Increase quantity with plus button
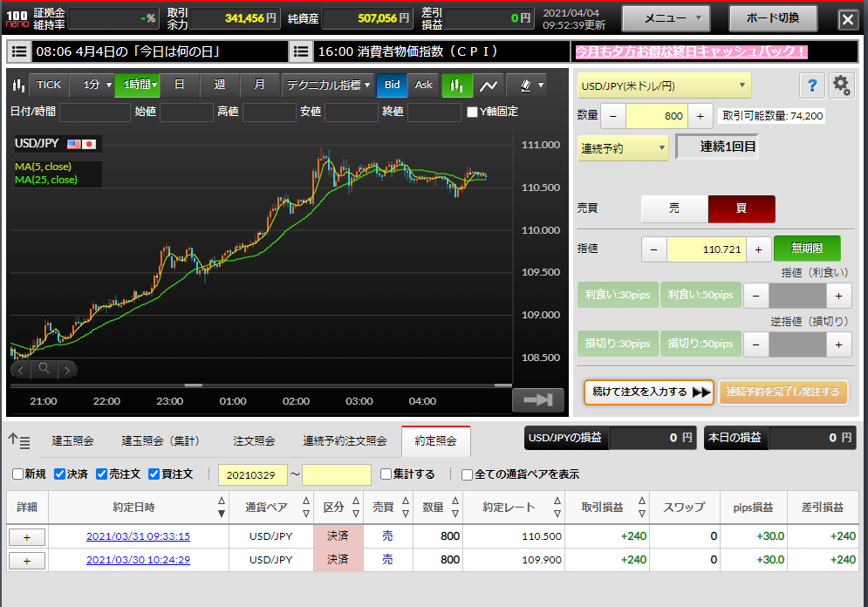 pos(701,116)
